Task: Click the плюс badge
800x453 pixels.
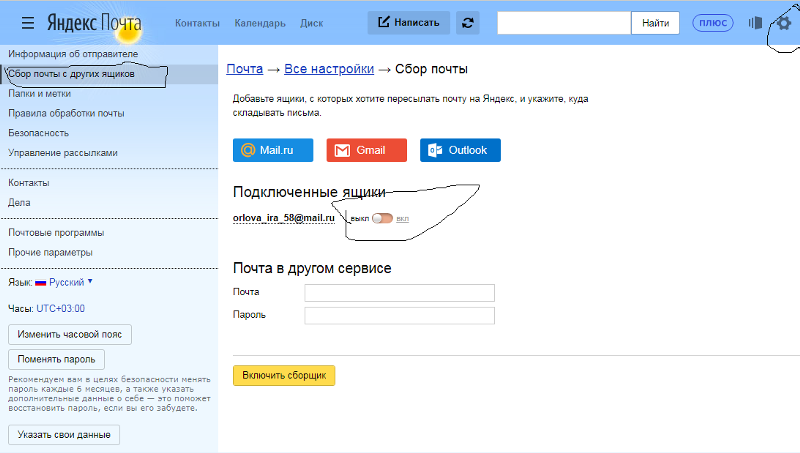Action: [x=713, y=23]
